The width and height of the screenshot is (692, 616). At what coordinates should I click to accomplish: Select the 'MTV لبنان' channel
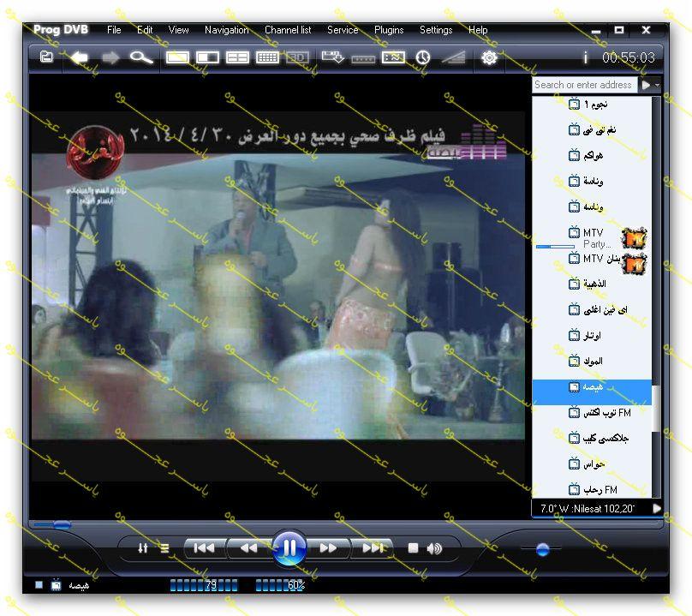tap(593, 259)
